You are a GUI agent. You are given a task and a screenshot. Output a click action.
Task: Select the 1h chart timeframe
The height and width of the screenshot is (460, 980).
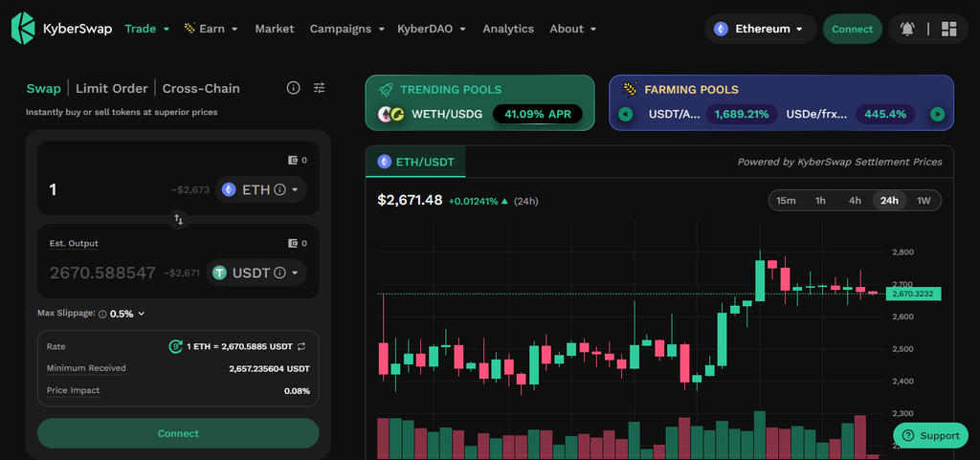(820, 200)
